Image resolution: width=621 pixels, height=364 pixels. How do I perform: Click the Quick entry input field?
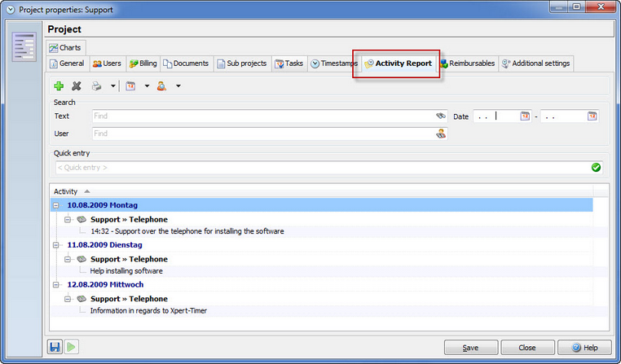pyautogui.click(x=328, y=168)
